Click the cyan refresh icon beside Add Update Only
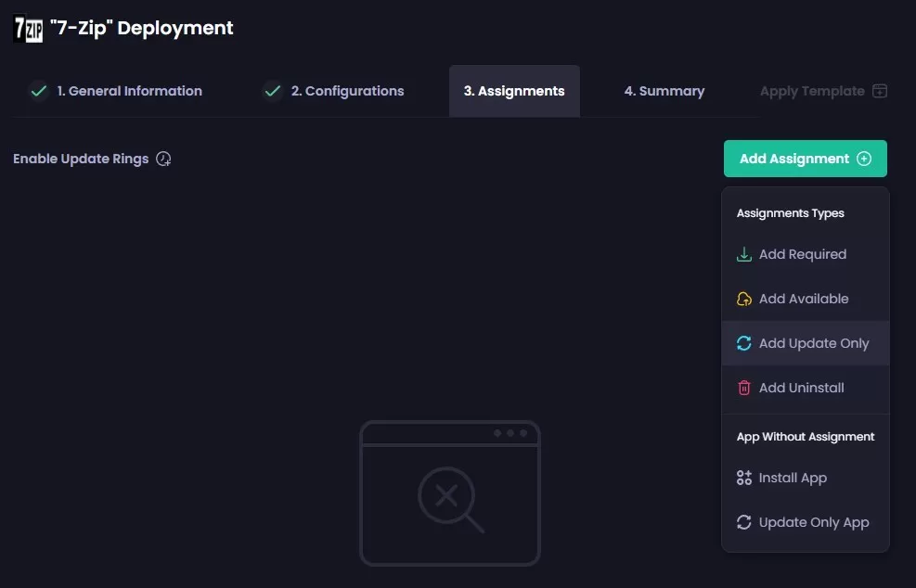This screenshot has height=588, width=916. (743, 342)
